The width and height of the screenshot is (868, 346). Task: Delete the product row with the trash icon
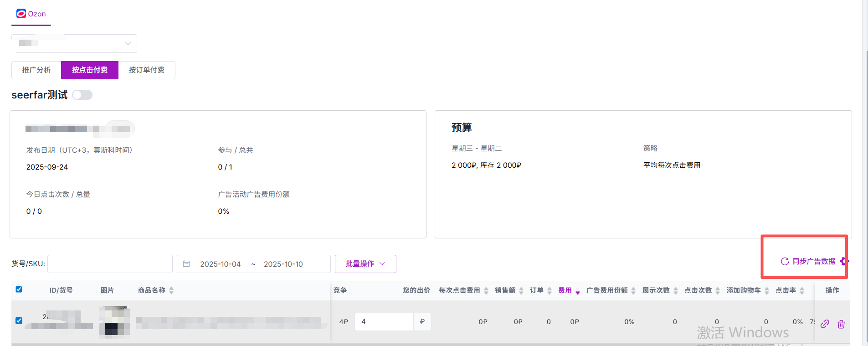841,324
